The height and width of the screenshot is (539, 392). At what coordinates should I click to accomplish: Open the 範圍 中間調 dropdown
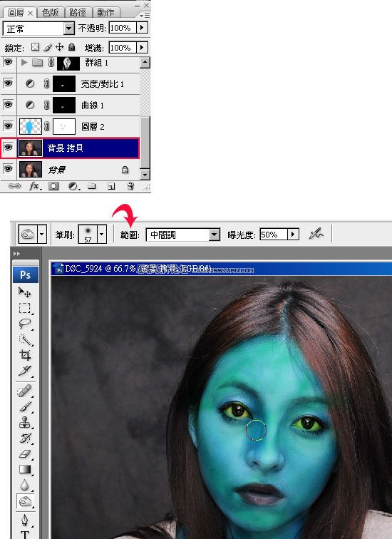point(215,235)
